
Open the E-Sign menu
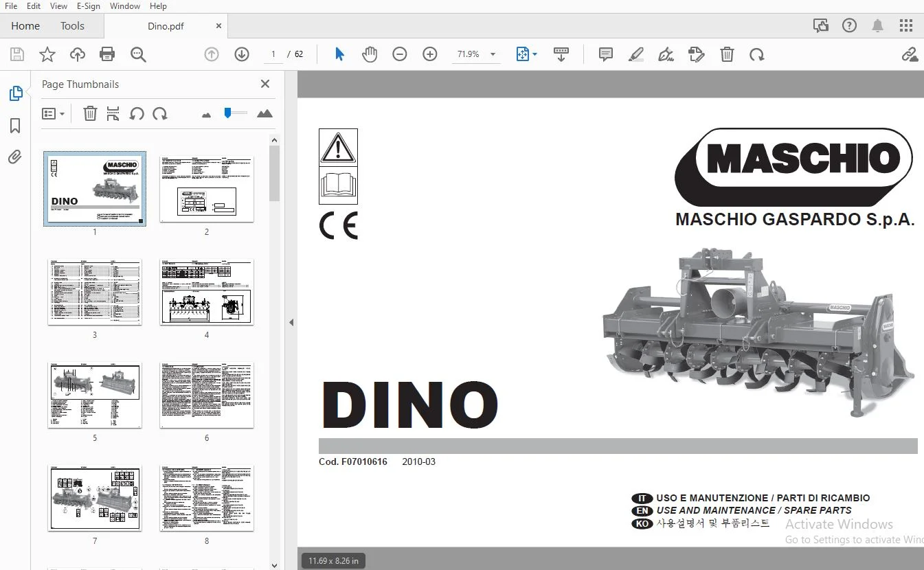pyautogui.click(x=88, y=6)
